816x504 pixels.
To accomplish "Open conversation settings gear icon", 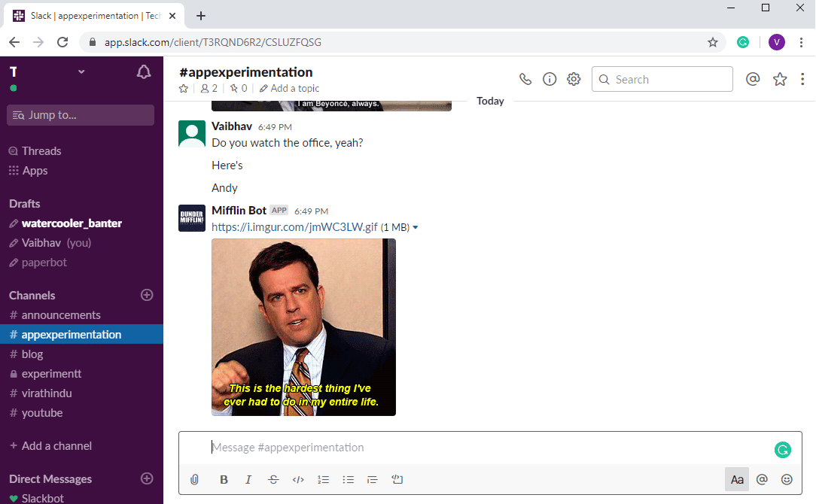I will [x=574, y=79].
